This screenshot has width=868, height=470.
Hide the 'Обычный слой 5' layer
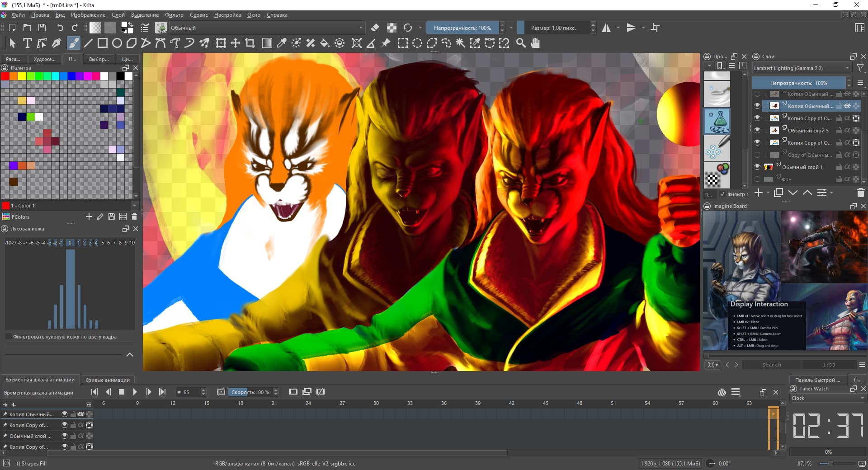757,130
